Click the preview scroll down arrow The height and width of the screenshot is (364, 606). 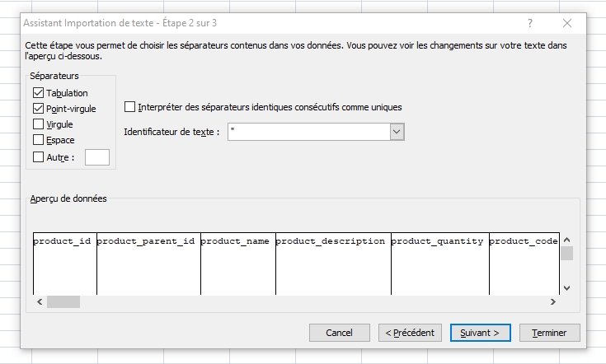click(567, 288)
